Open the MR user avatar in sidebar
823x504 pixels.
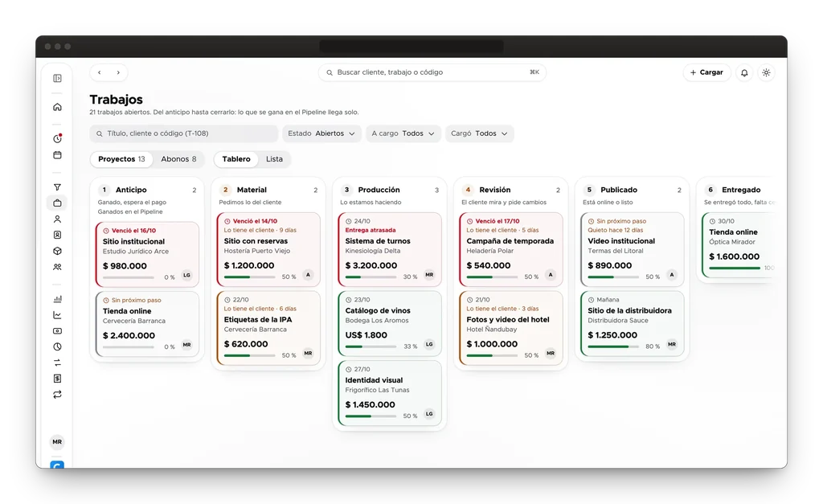coord(57,442)
